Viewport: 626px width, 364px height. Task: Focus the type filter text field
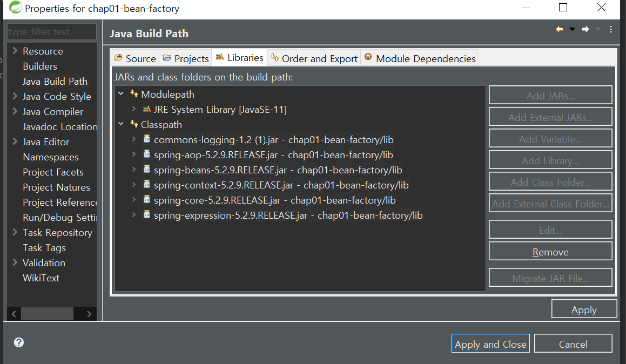coord(52,31)
